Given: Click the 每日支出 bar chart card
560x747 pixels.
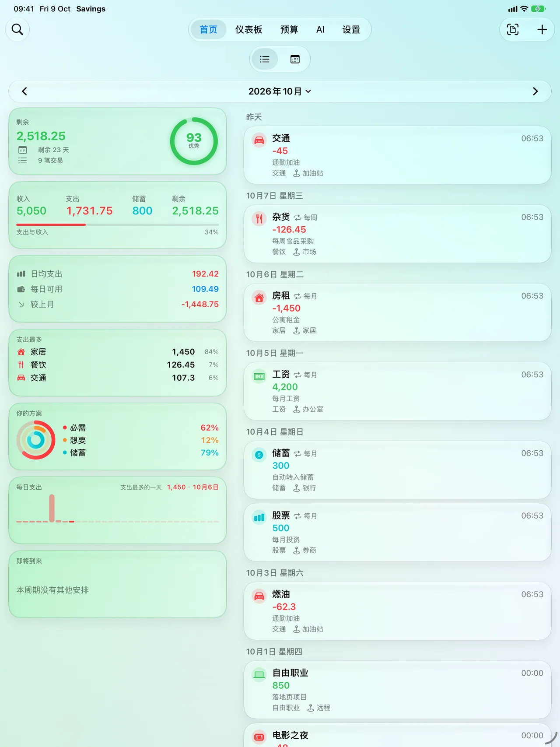Looking at the screenshot, I should 118,510.
